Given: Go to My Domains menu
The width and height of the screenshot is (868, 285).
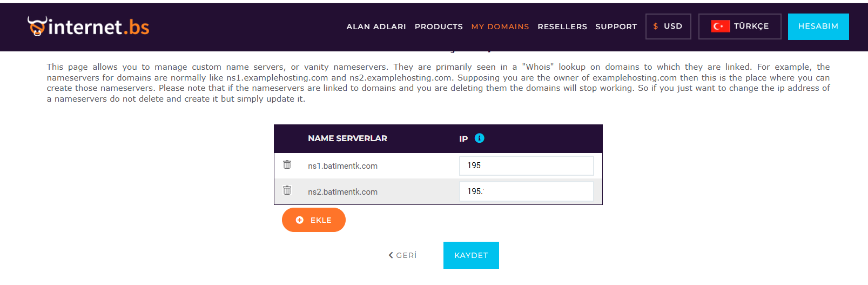Looking at the screenshot, I should pos(500,26).
